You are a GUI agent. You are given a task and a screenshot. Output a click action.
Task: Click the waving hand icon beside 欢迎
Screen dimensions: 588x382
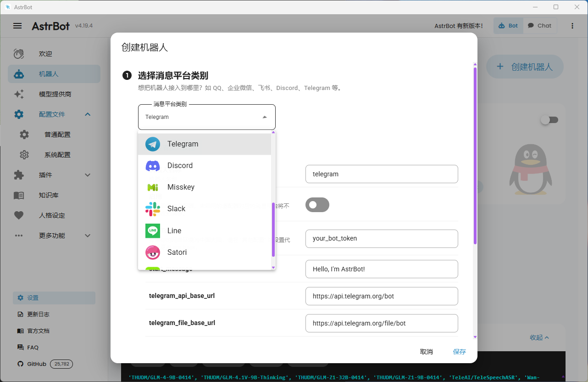(19, 54)
